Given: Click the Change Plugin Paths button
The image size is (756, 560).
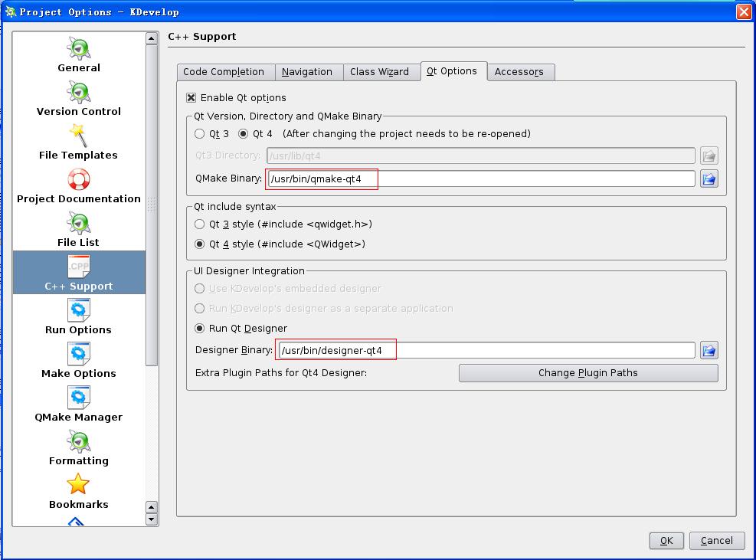Looking at the screenshot, I should pyautogui.click(x=588, y=373).
